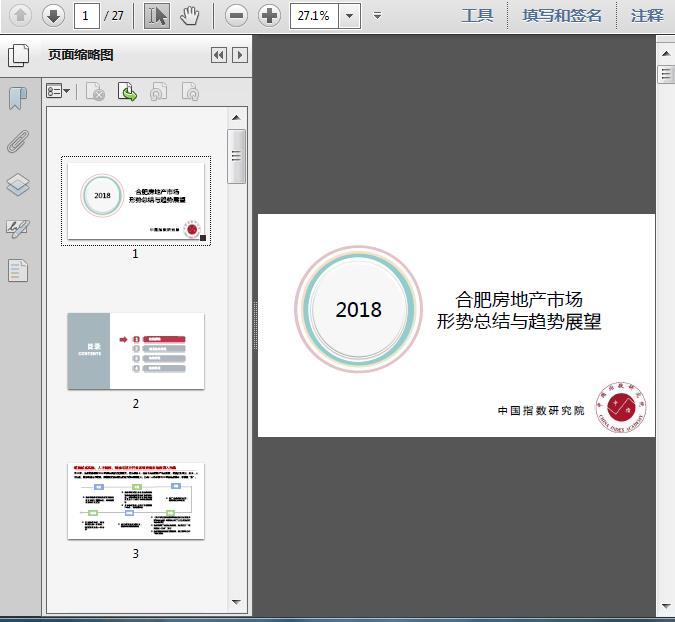The width and height of the screenshot is (675, 622).
Task: Zoom out with the minus button
Action: 236,16
